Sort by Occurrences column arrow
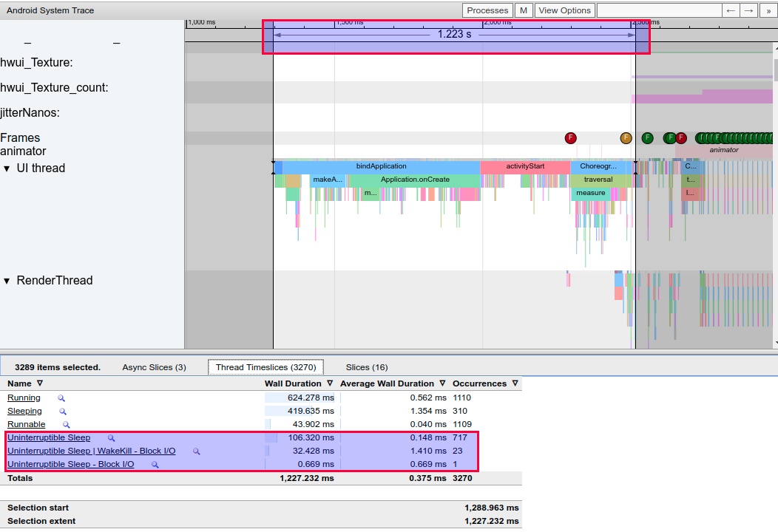This screenshot has width=778, height=532. 515,383
